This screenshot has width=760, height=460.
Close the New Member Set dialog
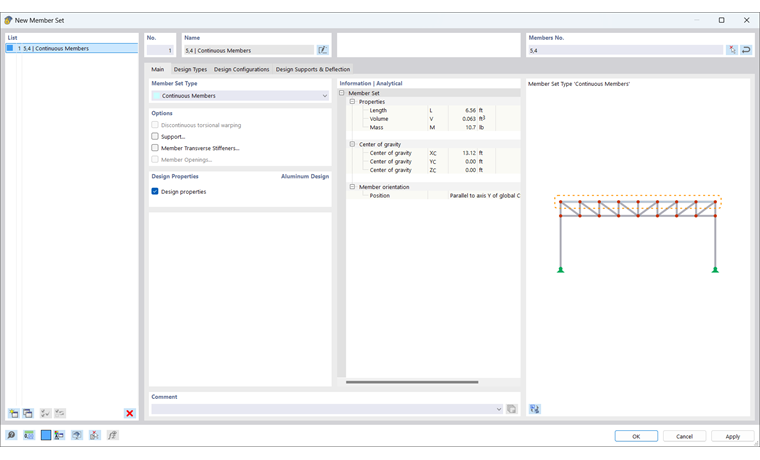[x=746, y=20]
